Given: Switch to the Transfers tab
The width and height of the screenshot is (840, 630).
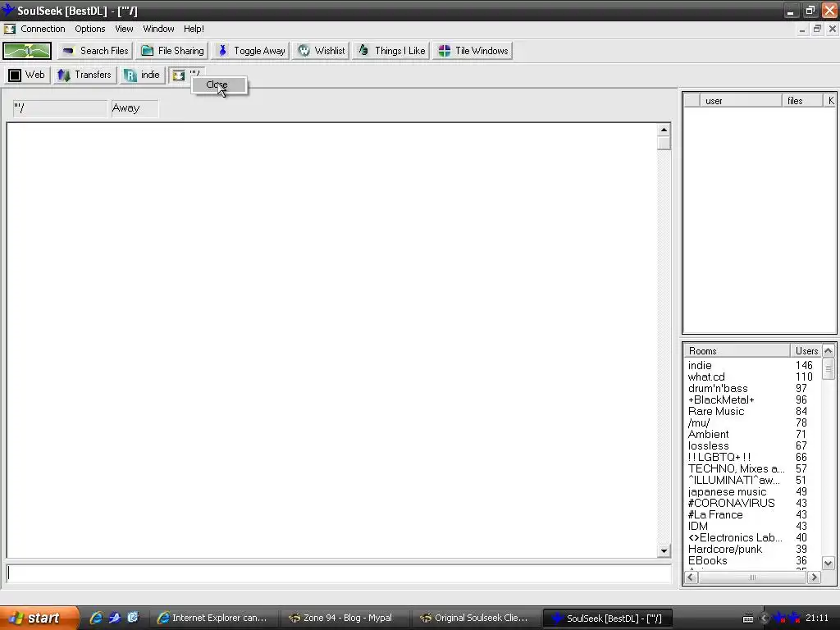Looking at the screenshot, I should pyautogui.click(x=84, y=75).
